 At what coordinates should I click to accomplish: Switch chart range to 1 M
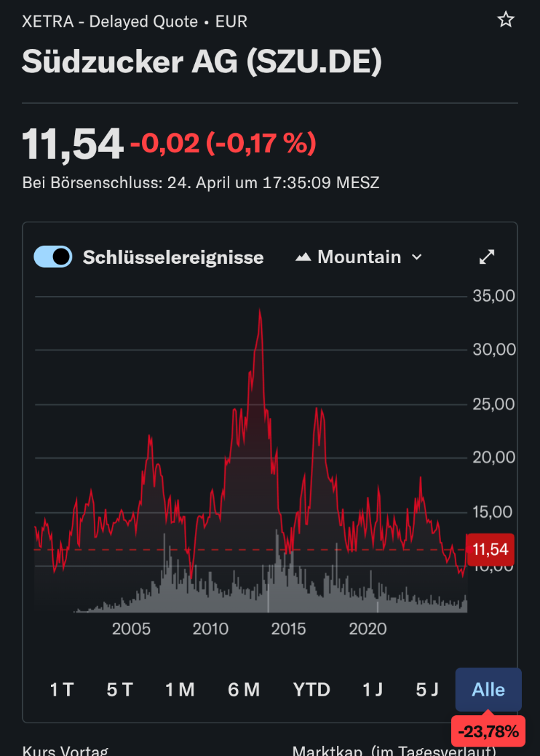click(180, 690)
